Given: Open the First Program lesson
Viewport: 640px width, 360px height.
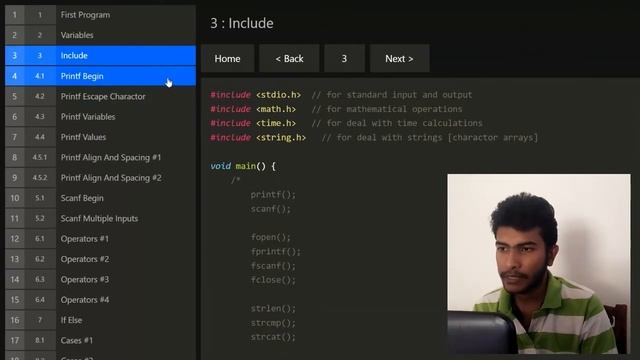Looking at the screenshot, I should (x=100, y=15).
